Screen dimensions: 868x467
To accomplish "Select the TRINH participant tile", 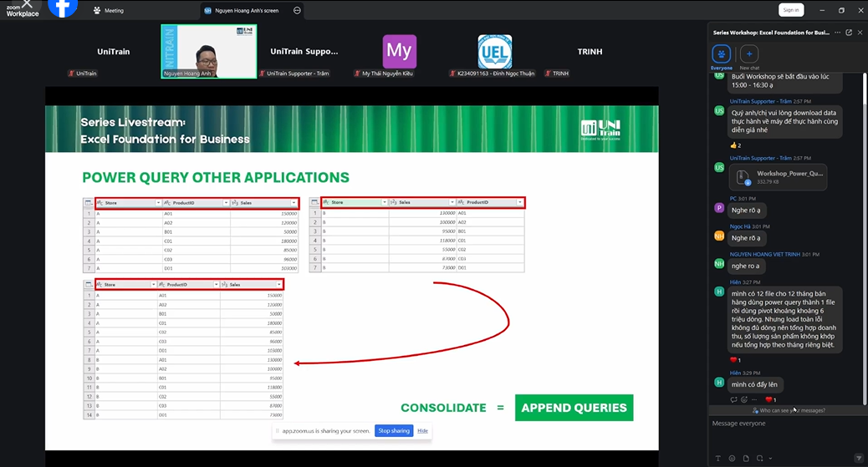I will click(x=590, y=52).
